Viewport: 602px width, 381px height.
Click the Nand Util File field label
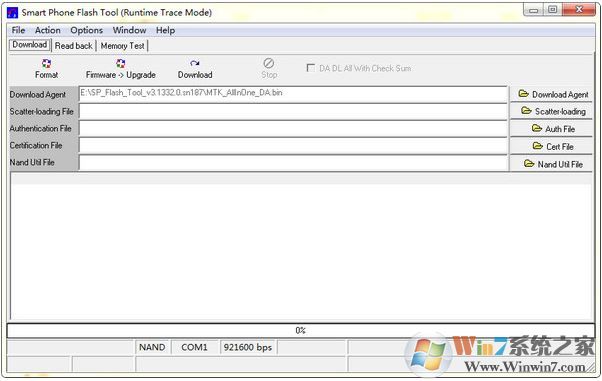coord(32,162)
